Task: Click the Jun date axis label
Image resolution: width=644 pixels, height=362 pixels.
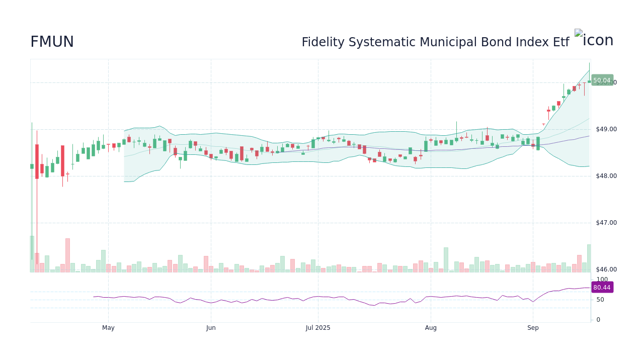Action: tap(211, 328)
